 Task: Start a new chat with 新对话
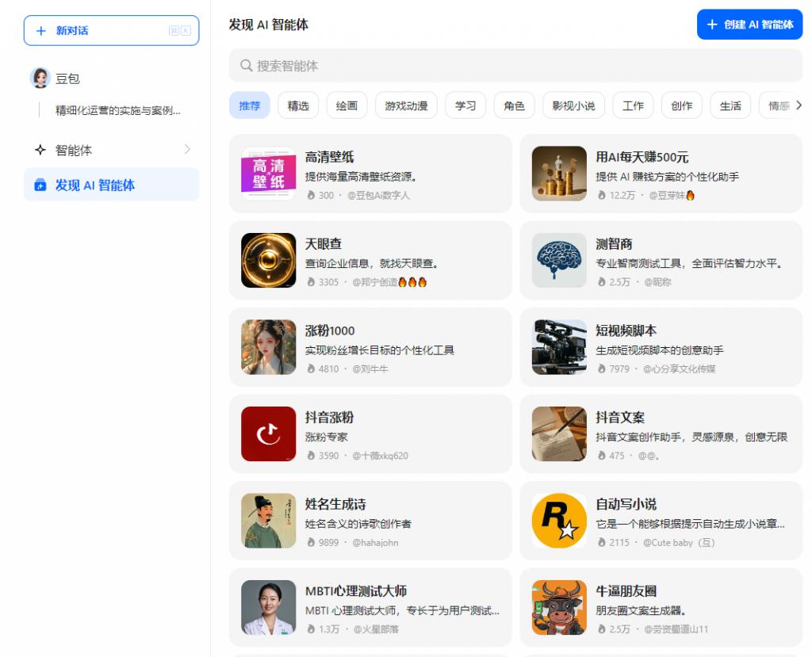pos(111,31)
